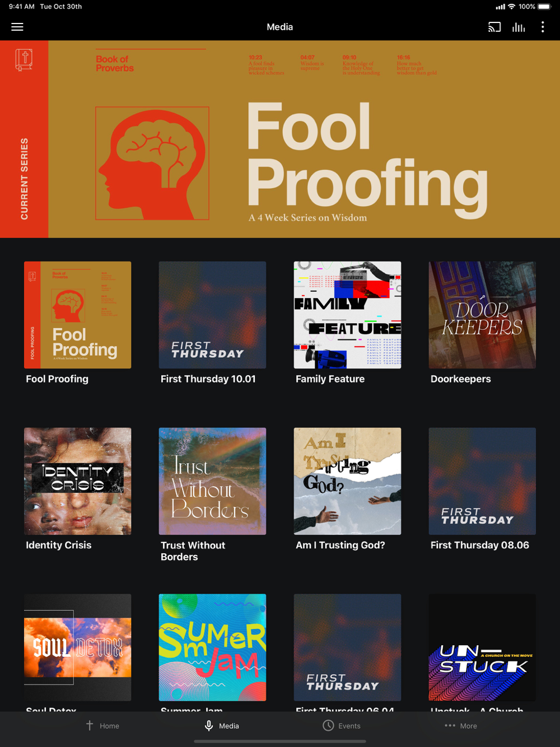Image resolution: width=560 pixels, height=747 pixels.
Task: Open the First Thursday 10.01 thumbnail
Action: pyautogui.click(x=212, y=315)
